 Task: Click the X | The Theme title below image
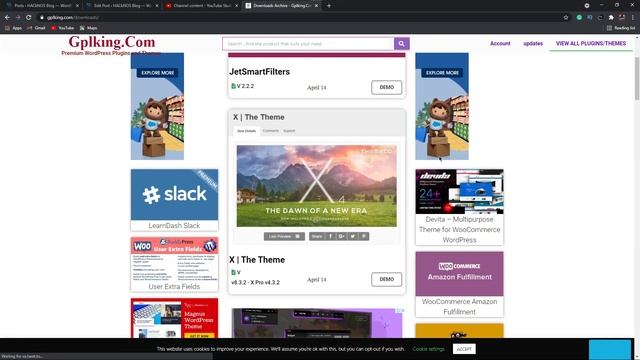(x=257, y=260)
